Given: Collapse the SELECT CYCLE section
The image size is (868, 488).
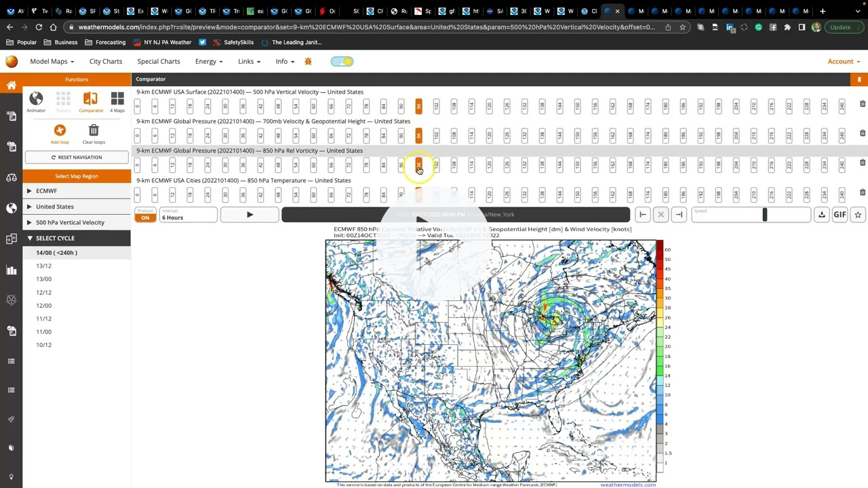Looking at the screenshot, I should pyautogui.click(x=77, y=238).
